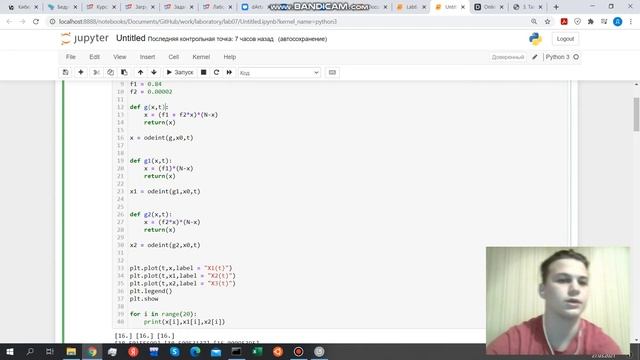Restart the kernel with the circular arrow

click(216, 72)
